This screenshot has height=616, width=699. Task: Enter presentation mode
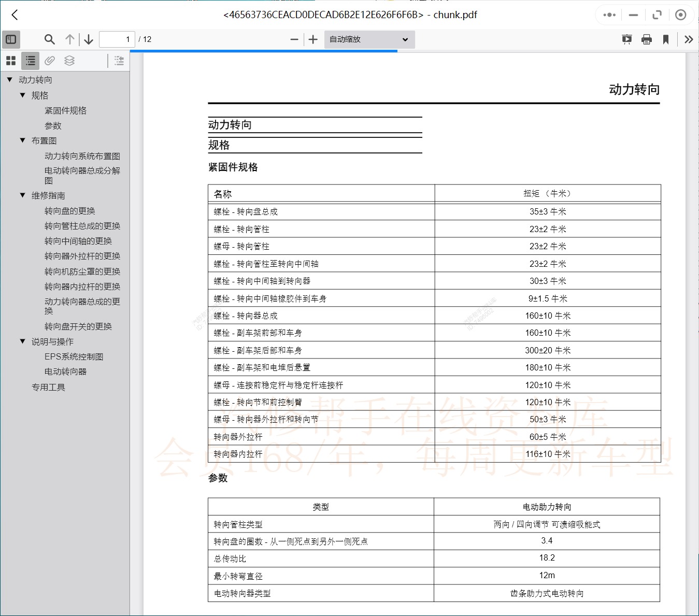pyautogui.click(x=627, y=39)
